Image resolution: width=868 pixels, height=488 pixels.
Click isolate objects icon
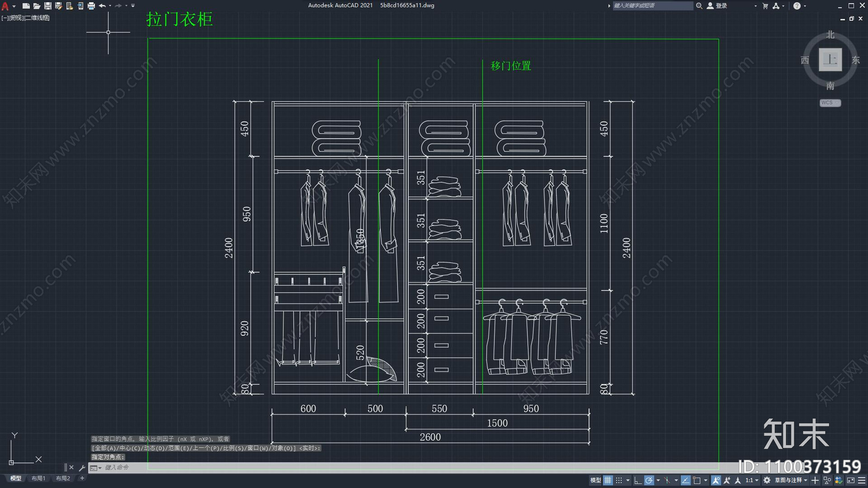(x=827, y=480)
